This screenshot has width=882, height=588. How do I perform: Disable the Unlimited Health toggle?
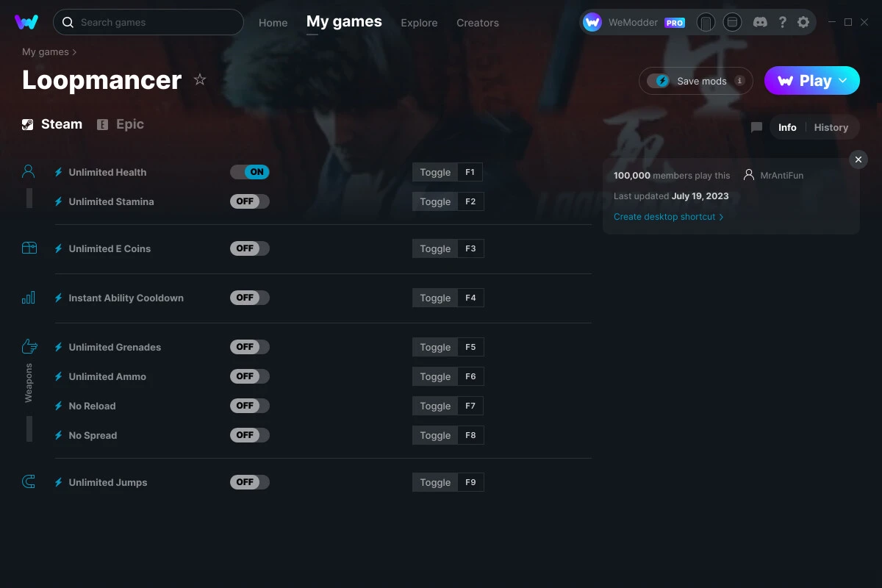point(250,172)
